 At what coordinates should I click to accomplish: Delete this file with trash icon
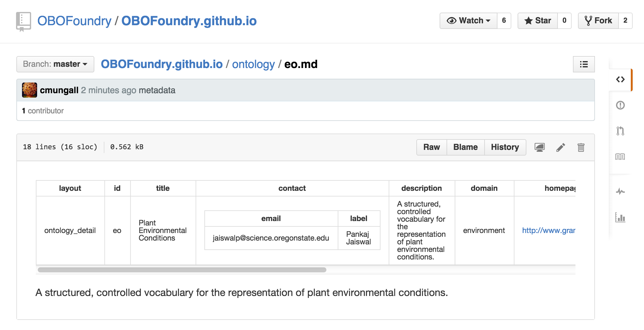coord(581,147)
